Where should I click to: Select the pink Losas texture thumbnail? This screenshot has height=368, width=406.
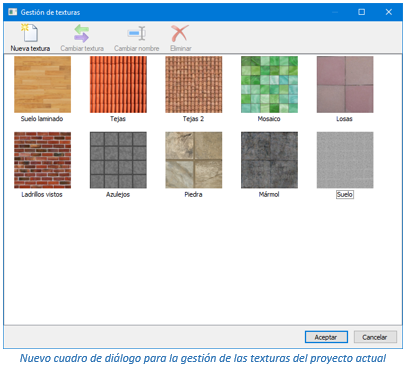pyautogui.click(x=345, y=84)
